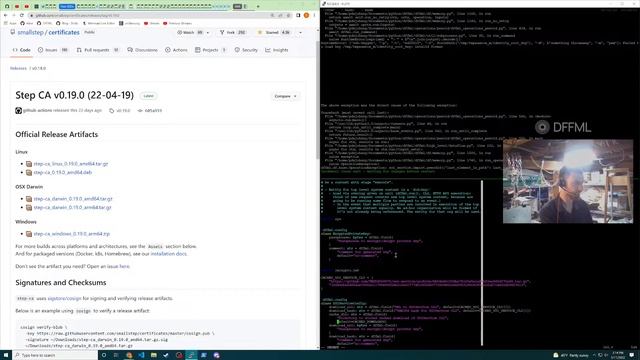Click the Starred button
This screenshot has height=360, width=640.
pos(273,32)
